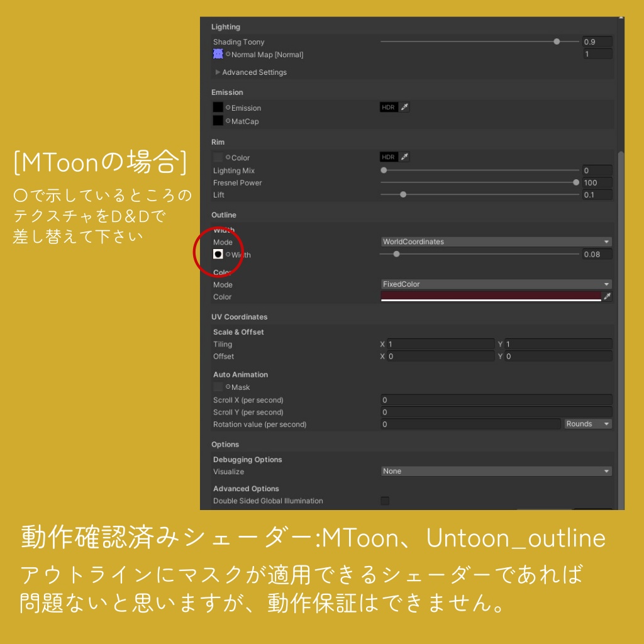This screenshot has height=644, width=644.
Task: Open the Color Mode FixedColor dropdown
Action: 496,284
